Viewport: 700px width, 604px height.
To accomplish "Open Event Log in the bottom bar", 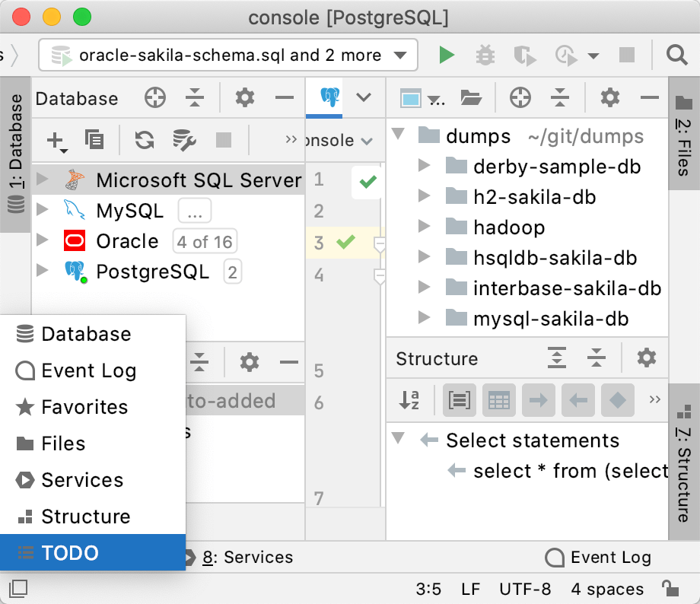I will pos(598,557).
